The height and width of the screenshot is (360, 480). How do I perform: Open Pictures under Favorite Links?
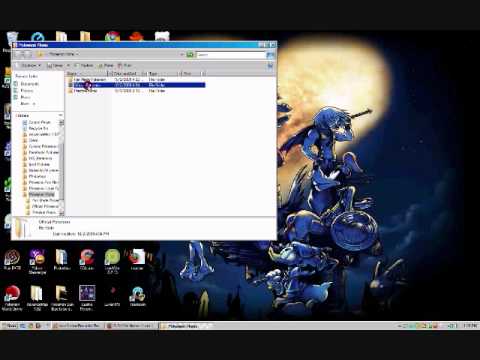(24, 90)
